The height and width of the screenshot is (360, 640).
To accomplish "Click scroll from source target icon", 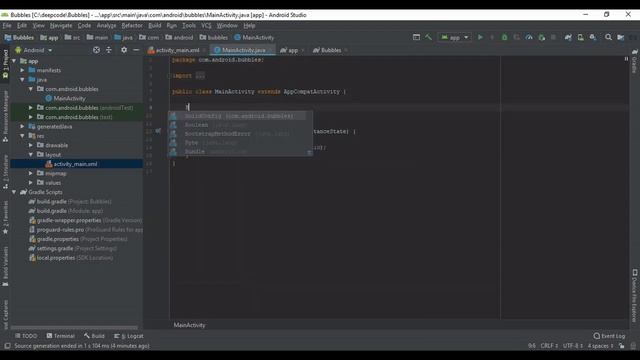I will (96, 50).
